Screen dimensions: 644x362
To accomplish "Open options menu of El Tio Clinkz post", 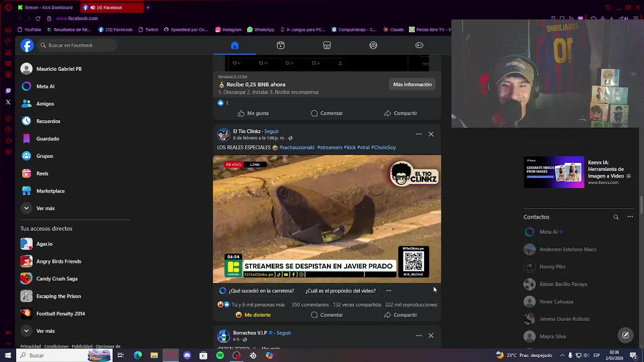I will 419,134.
